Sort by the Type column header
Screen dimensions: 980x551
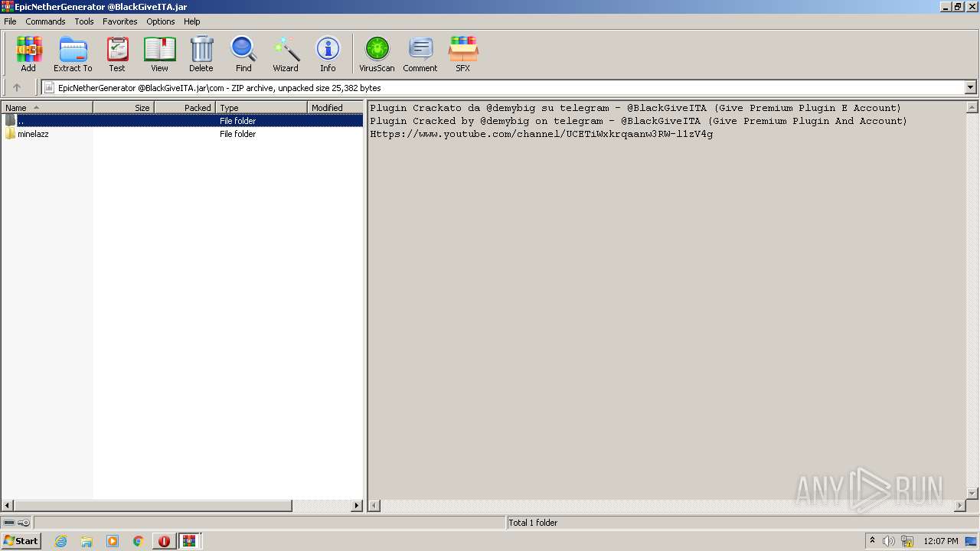click(x=261, y=108)
